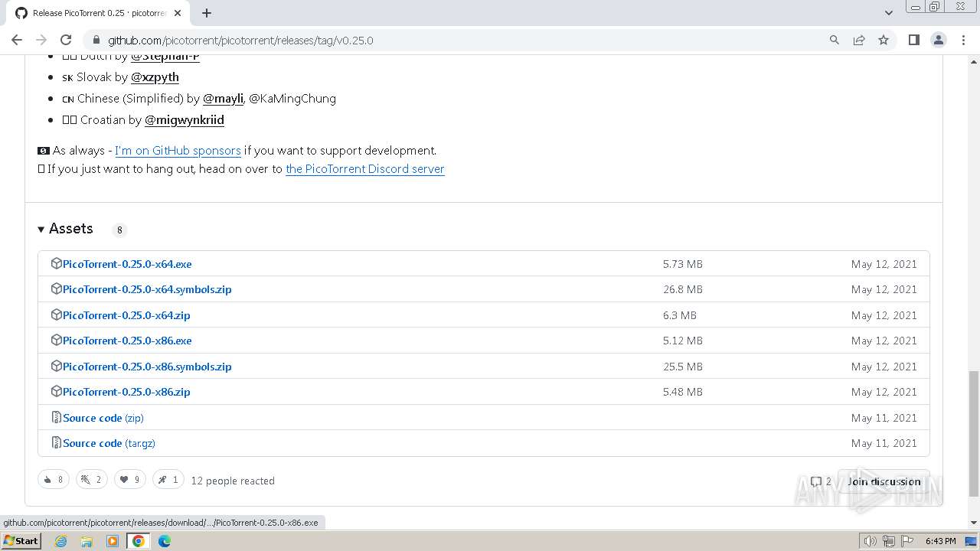
Task: Open @migwynkriid profile link
Action: coord(185,120)
